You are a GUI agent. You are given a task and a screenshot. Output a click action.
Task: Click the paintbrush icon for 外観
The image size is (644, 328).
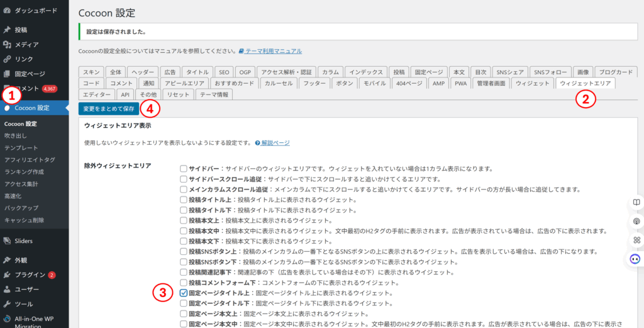point(7,260)
